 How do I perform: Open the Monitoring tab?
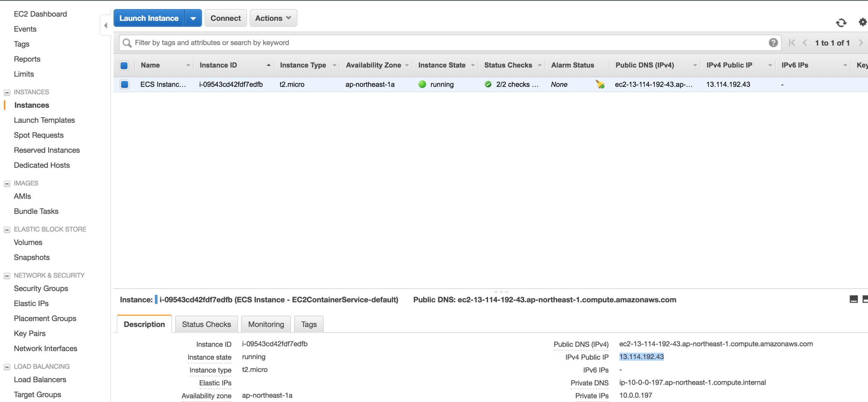pyautogui.click(x=266, y=324)
